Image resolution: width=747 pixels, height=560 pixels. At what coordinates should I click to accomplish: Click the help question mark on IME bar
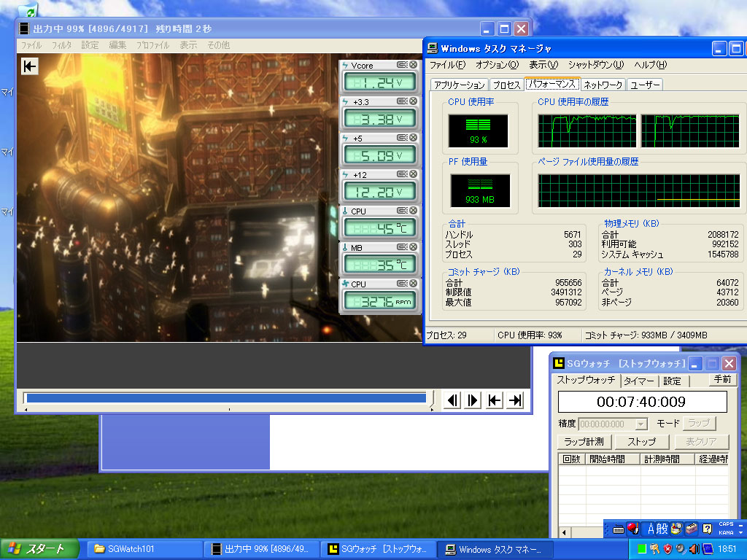[708, 529]
